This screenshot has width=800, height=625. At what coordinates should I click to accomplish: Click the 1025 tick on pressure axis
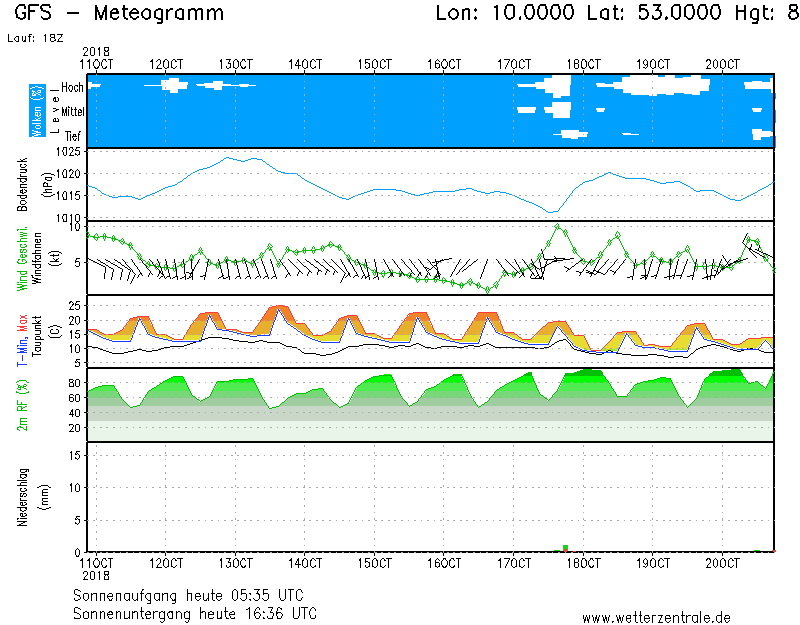[67, 153]
